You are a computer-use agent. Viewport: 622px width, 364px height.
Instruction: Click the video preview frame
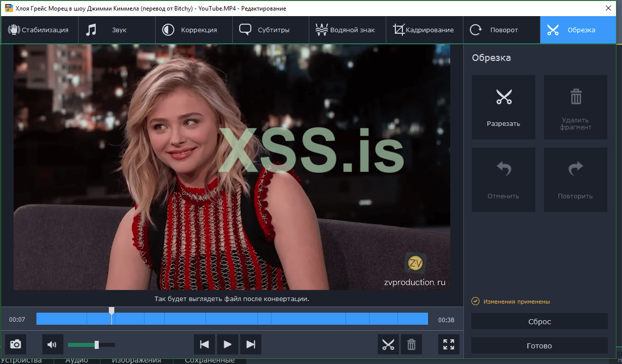(232, 167)
